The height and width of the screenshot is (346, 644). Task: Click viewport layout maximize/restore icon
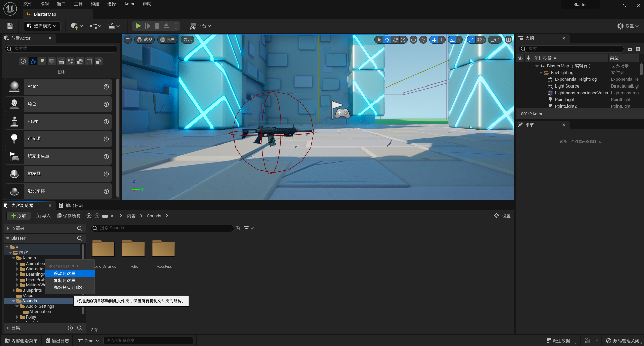point(509,40)
